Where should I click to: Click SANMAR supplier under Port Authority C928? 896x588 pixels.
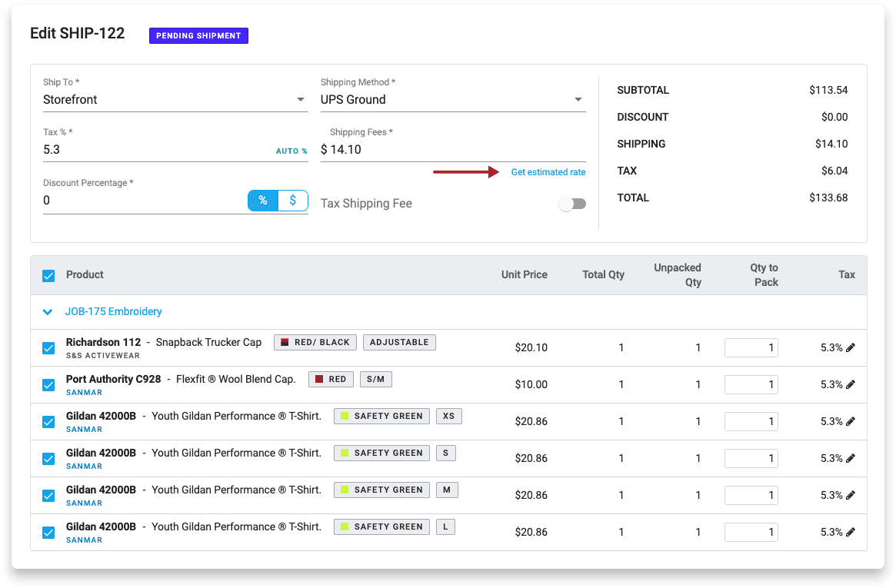[x=84, y=393]
